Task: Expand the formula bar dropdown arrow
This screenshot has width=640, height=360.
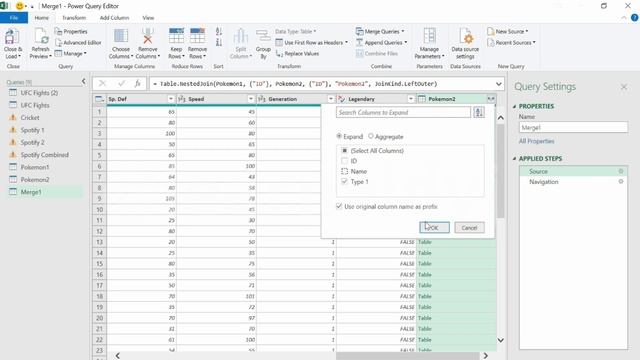Action: (498, 84)
